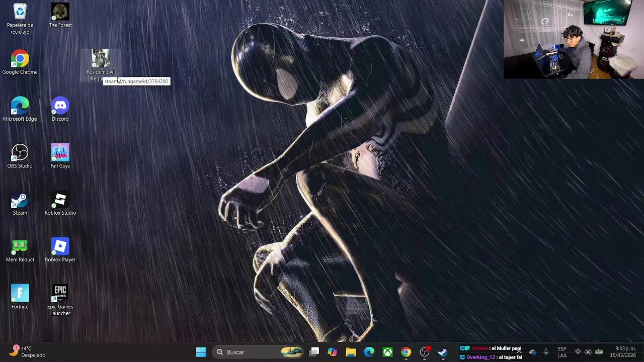The image size is (644, 362).
Task: Click the Overking_12 chat message overlay
Action: (491, 357)
